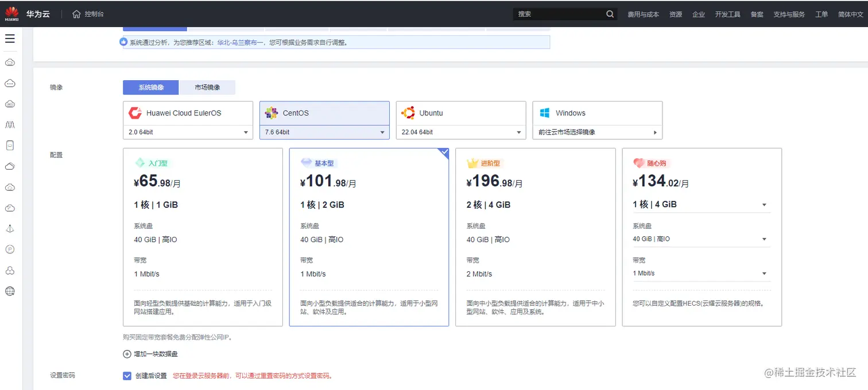Click the thumbs-up recommendation icon
The width and height of the screenshot is (868, 390).
[123, 42]
